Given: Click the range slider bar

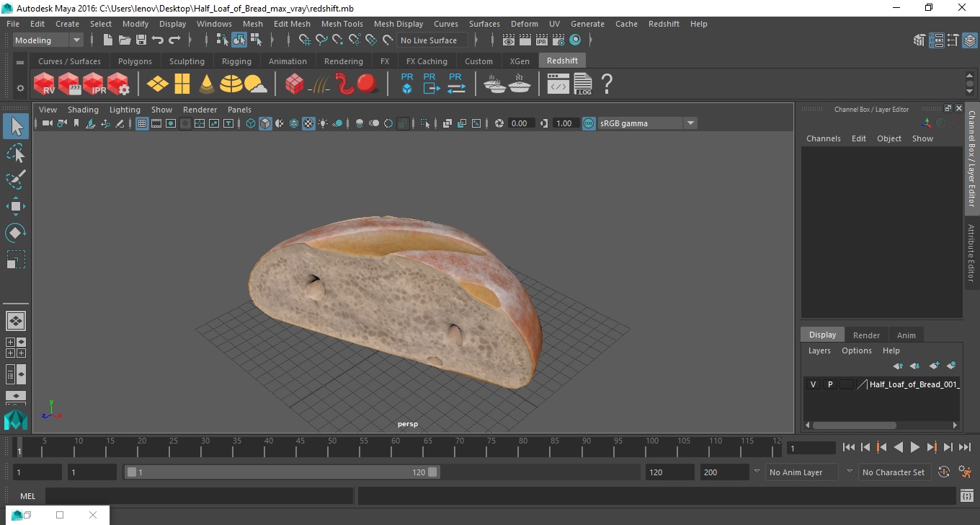Looking at the screenshot, I should tap(282, 472).
